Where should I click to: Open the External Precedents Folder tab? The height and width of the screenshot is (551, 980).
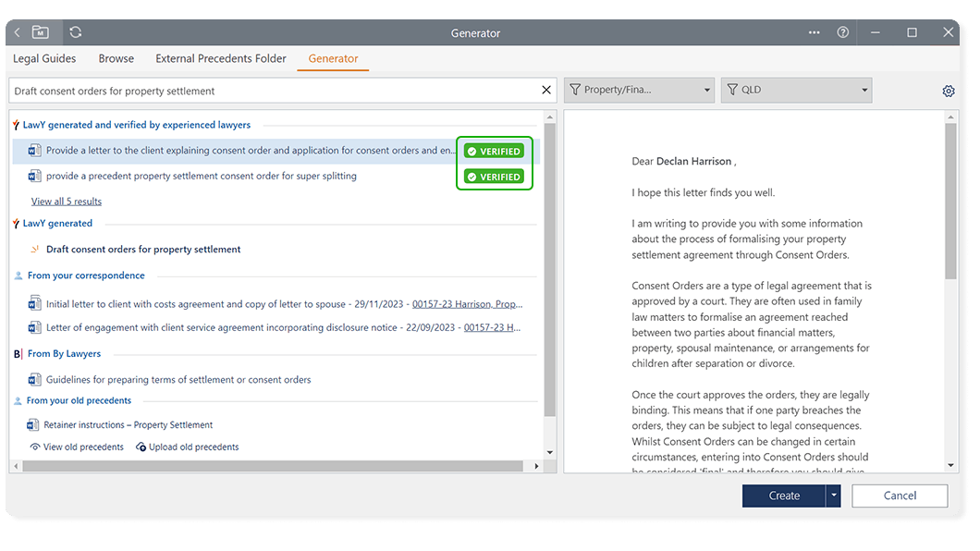[x=221, y=58]
